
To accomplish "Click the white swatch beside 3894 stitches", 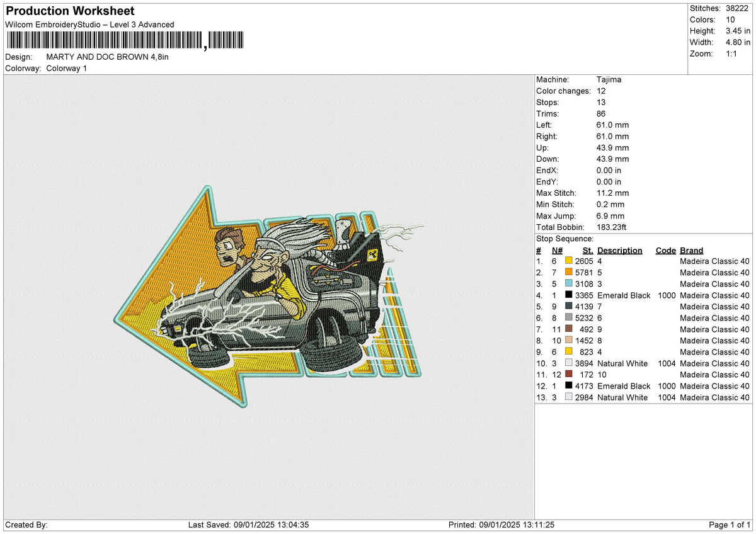I will [569, 363].
